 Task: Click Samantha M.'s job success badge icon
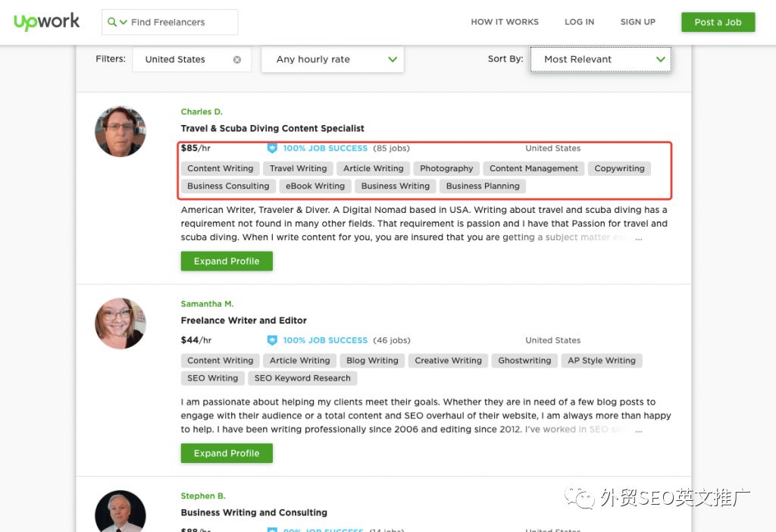click(272, 340)
